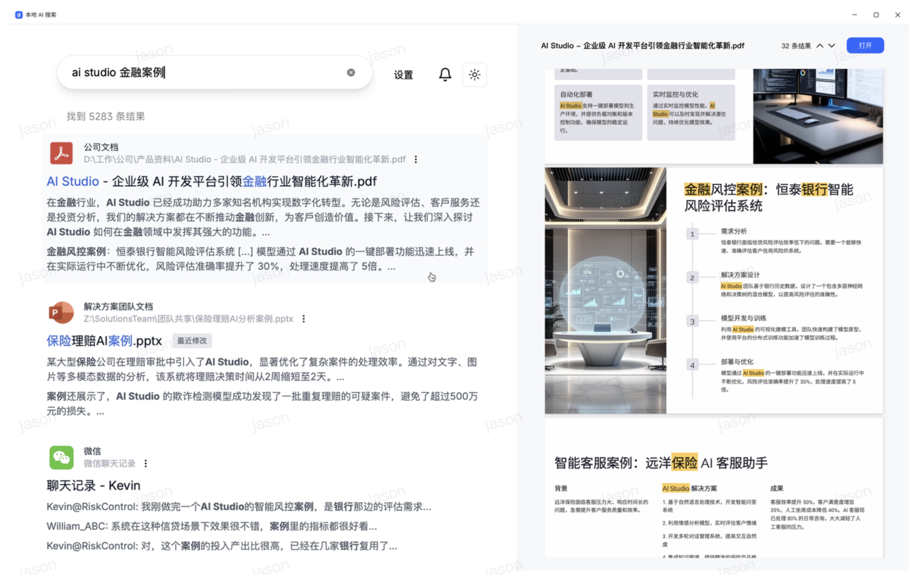Click the PDF file icon
The width and height of the screenshot is (924, 575).
pos(62,153)
